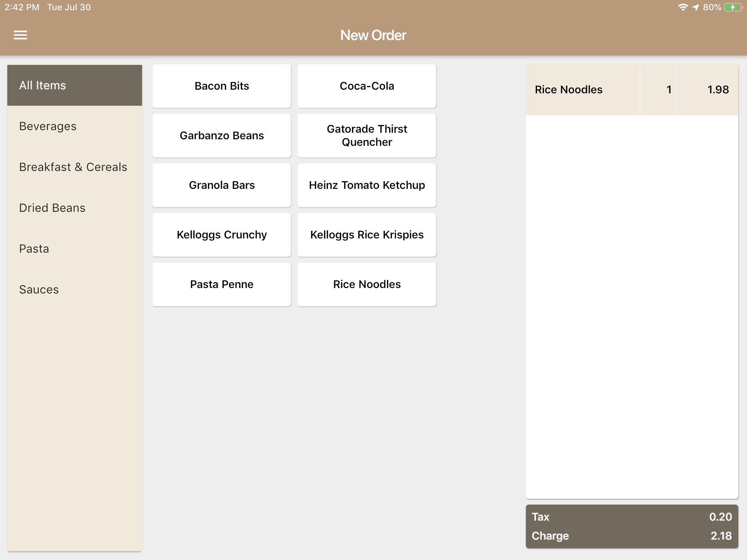Select Gatorade Thirst Quencher tile

(367, 135)
